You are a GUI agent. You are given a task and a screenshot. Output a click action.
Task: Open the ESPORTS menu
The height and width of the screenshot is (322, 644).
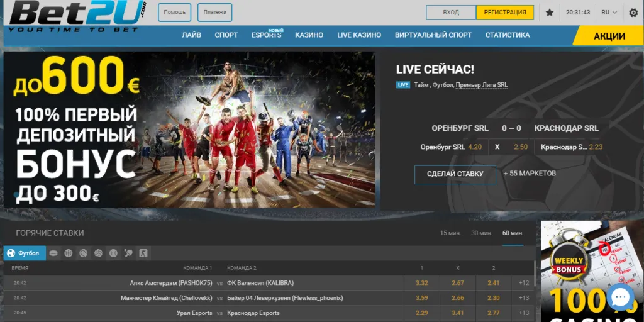click(267, 35)
